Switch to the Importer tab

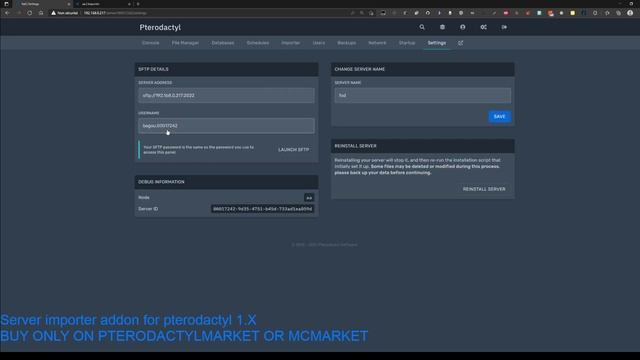point(291,43)
